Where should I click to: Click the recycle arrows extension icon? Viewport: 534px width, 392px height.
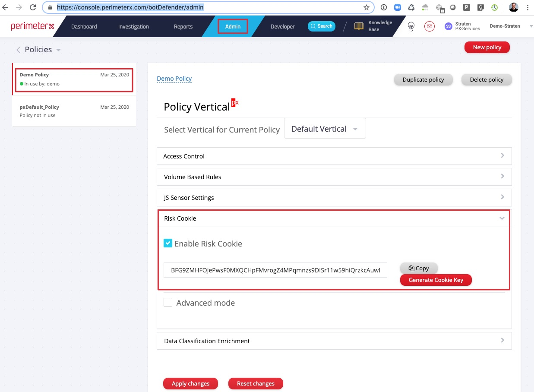pyautogui.click(x=411, y=7)
